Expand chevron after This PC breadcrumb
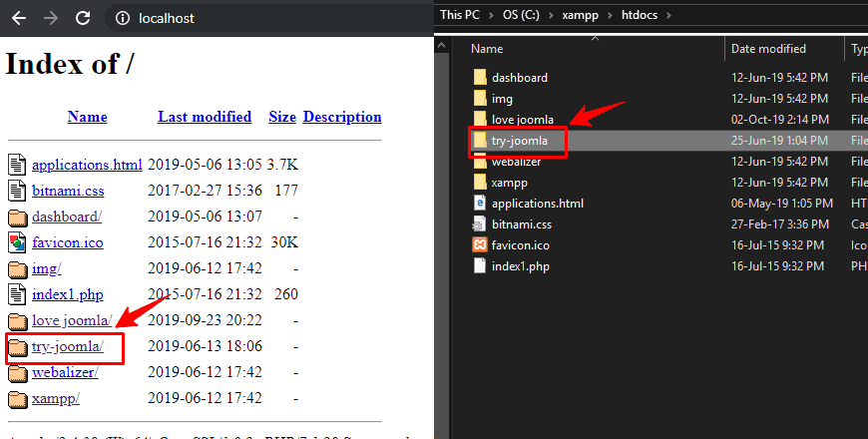Image resolution: width=868 pixels, height=439 pixels. [492, 16]
